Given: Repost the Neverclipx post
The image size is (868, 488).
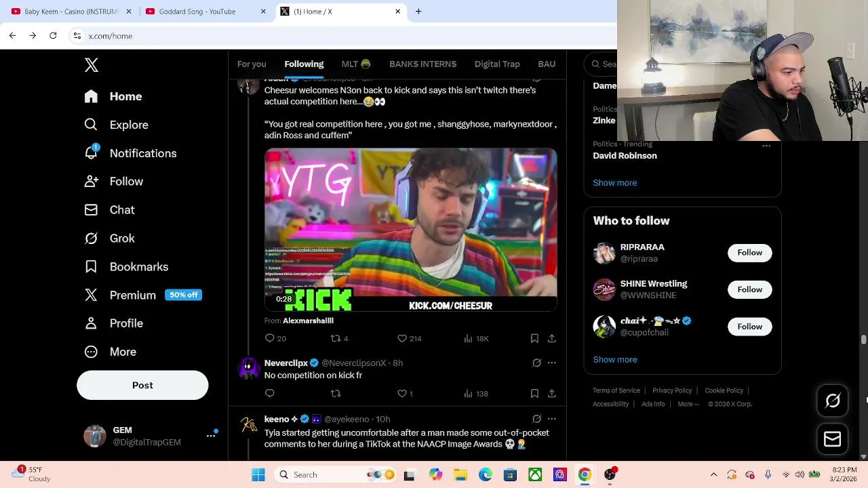Looking at the screenshot, I should [x=336, y=393].
